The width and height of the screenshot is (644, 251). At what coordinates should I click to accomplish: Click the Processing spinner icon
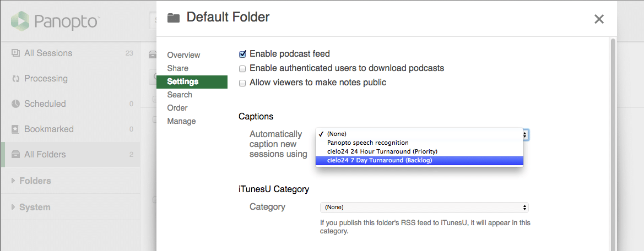tap(15, 78)
